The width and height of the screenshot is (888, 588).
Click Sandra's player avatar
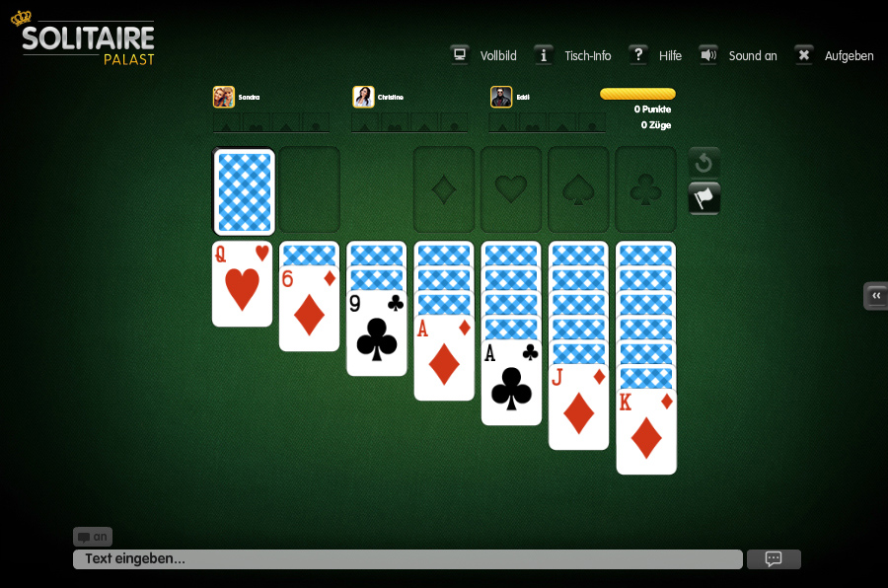click(223, 97)
